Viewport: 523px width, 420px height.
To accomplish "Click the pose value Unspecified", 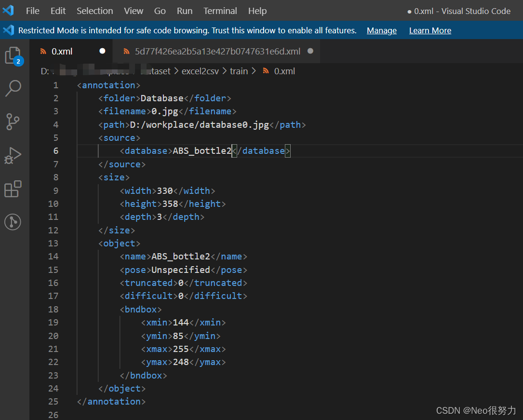I will click(x=181, y=270).
